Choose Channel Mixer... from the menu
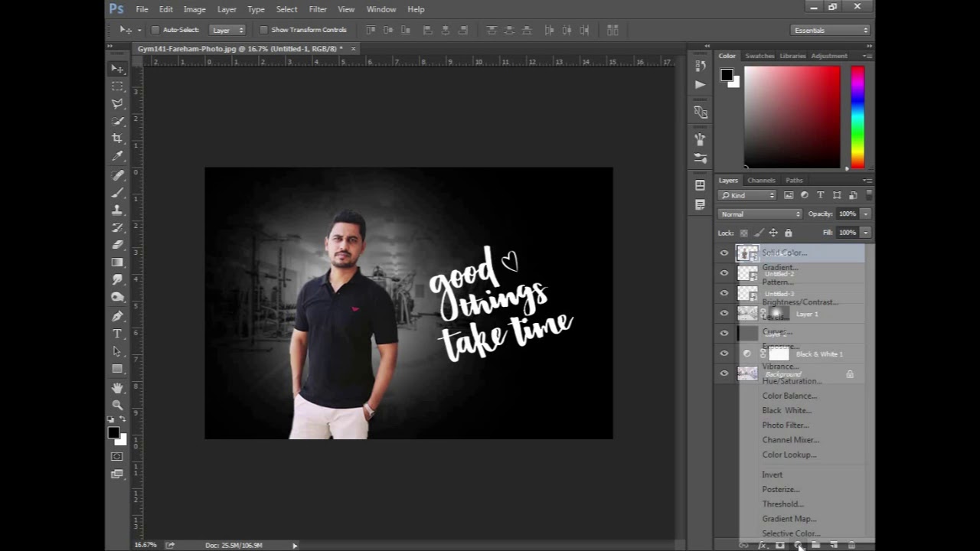980x551 pixels. point(791,440)
